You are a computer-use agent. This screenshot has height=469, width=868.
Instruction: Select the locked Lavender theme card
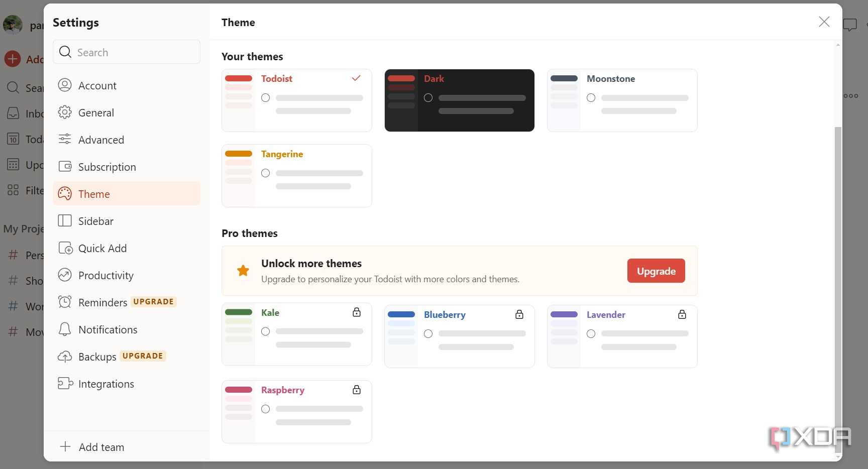(622, 336)
